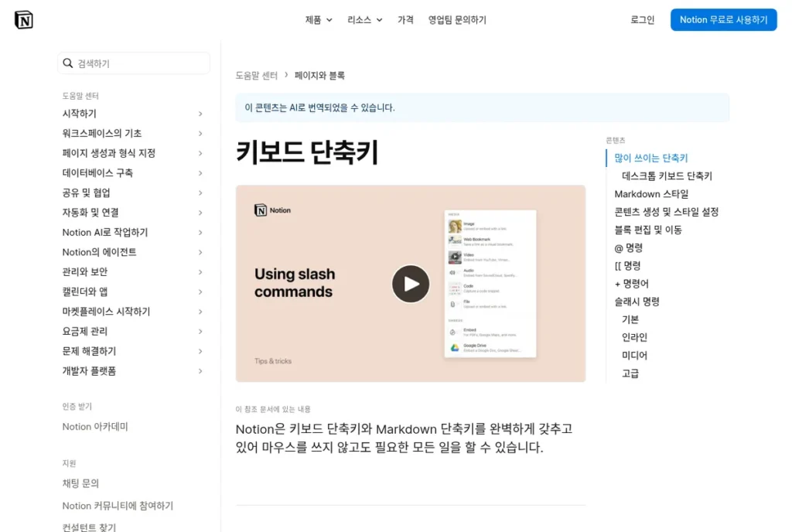Click the Notion logo in header
Image resolution: width=792 pixels, height=532 pixels.
pyautogui.click(x=24, y=19)
